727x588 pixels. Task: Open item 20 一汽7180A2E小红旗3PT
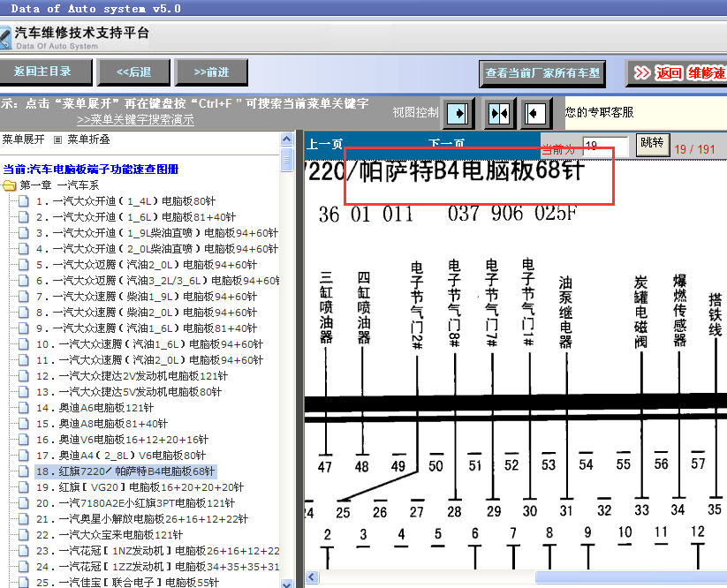click(136, 502)
